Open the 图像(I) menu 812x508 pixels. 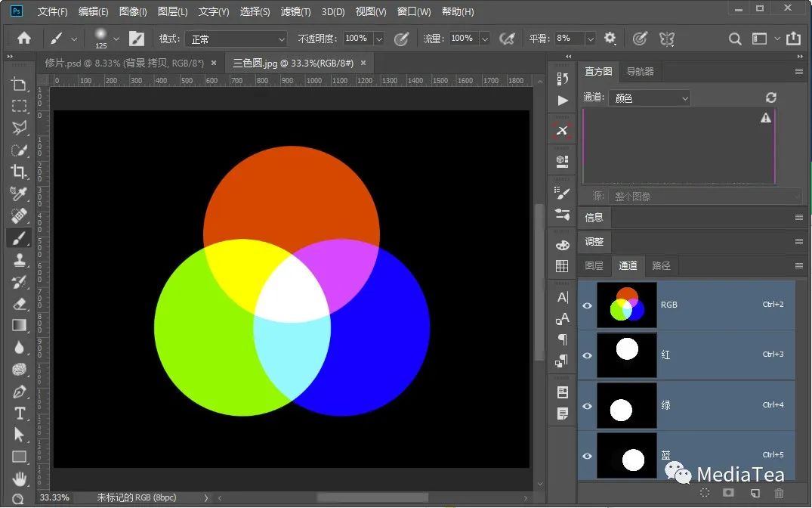[133, 11]
